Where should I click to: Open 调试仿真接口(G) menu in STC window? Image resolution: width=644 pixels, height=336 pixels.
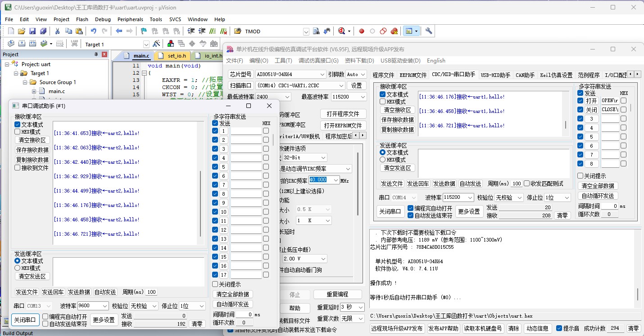(x=318, y=61)
